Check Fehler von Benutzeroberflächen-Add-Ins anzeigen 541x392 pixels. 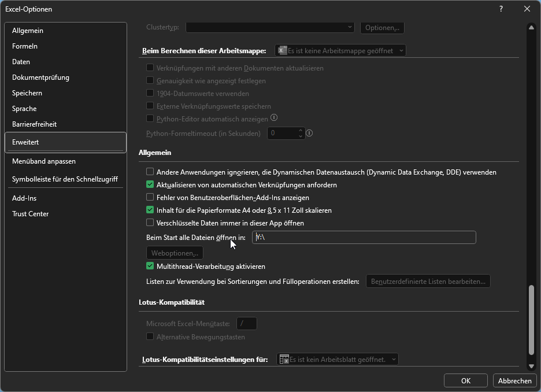pos(150,198)
